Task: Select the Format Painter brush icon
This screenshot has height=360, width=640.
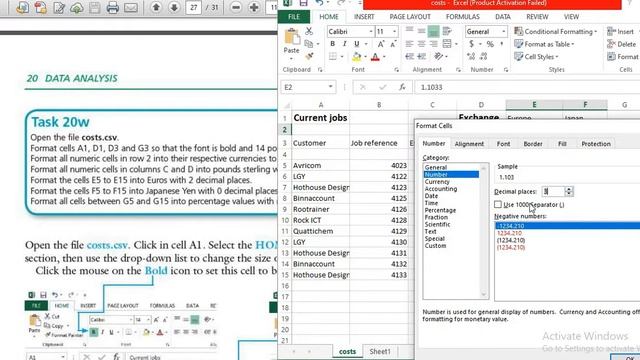Action: click(309, 56)
